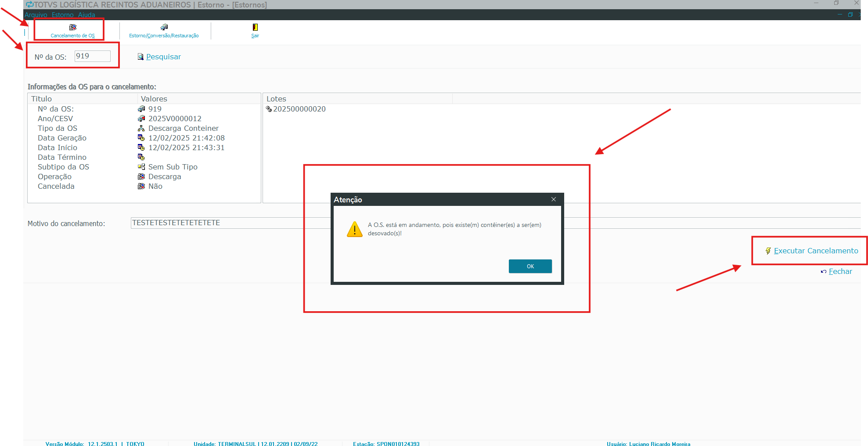Screen dimensions: 868x446
Task: Click the value Sem Sub Tipo
Action: point(173,167)
